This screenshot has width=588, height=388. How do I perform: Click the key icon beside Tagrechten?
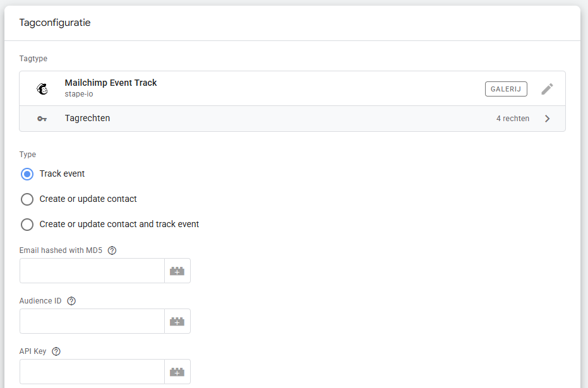tap(42, 119)
